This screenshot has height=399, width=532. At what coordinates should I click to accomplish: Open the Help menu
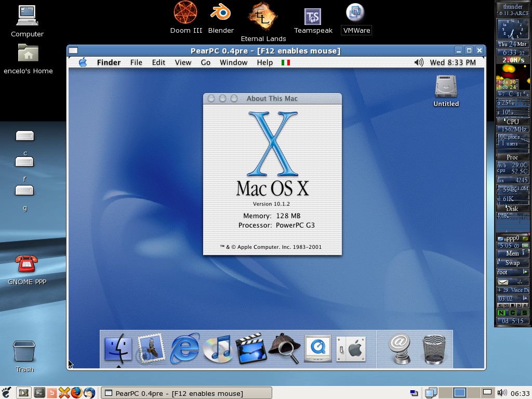(x=264, y=62)
